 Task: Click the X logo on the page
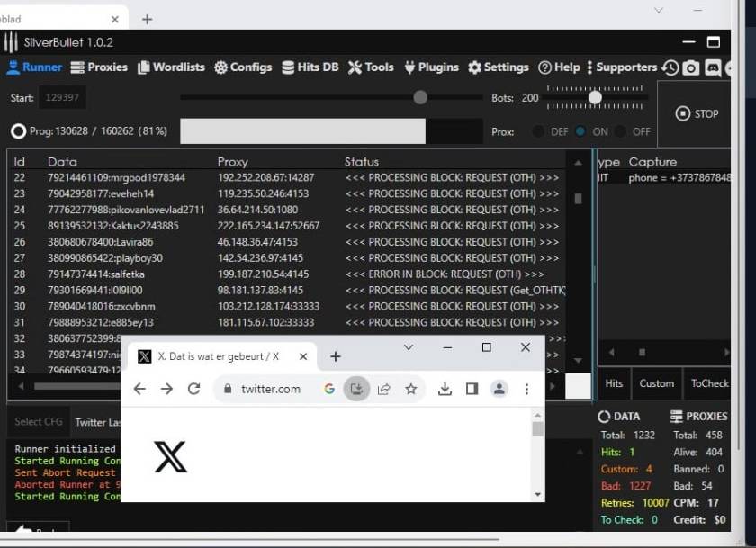coord(170,456)
